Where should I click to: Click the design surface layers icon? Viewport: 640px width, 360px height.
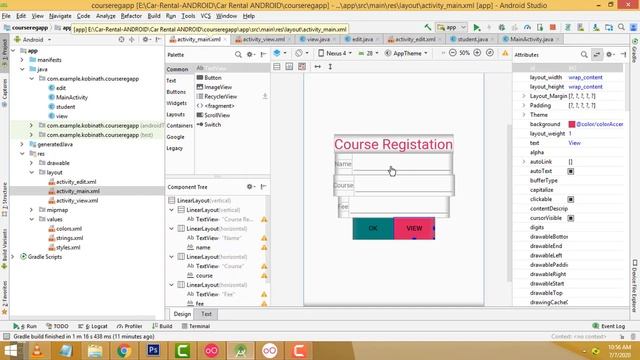coord(277,53)
